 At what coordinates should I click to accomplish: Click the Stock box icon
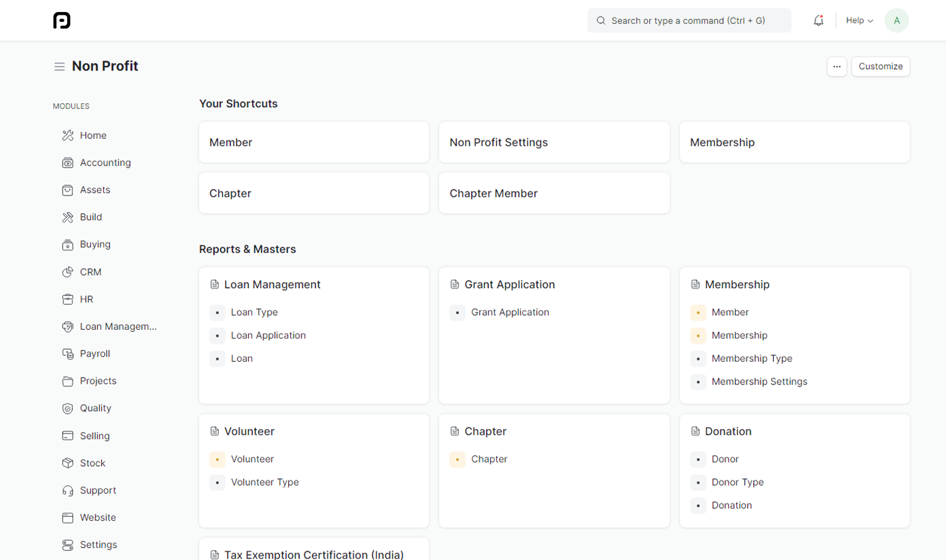point(68,464)
